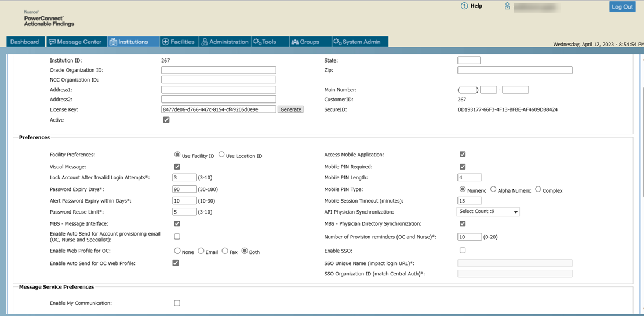Image resolution: width=644 pixels, height=316 pixels.
Task: Toggle the Visual Message checkbox
Action: pyautogui.click(x=177, y=167)
